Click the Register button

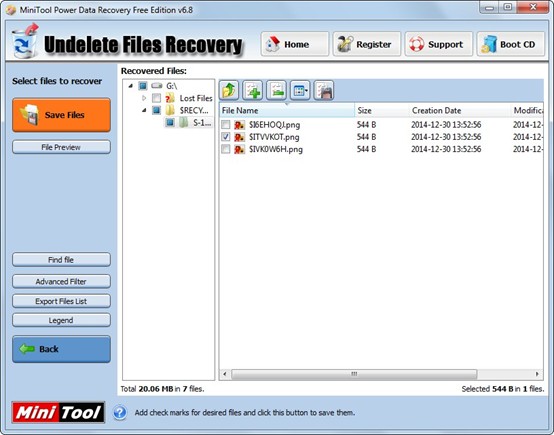367,44
